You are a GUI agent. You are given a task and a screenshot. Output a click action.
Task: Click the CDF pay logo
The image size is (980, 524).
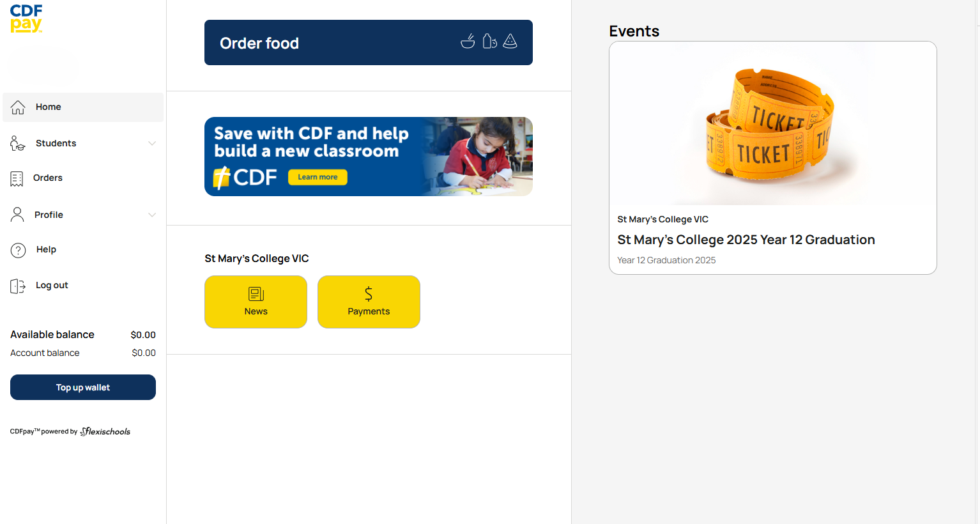(26, 19)
